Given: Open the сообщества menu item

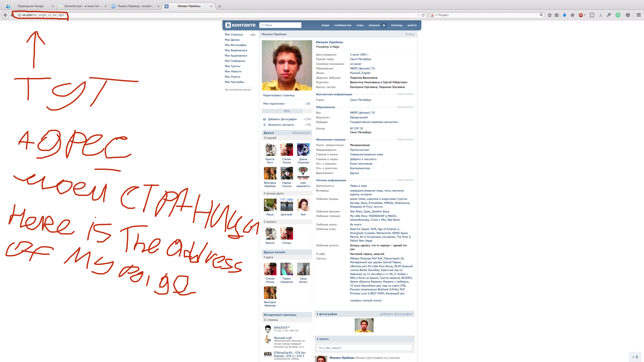Looking at the screenshot, I should pos(343,25).
